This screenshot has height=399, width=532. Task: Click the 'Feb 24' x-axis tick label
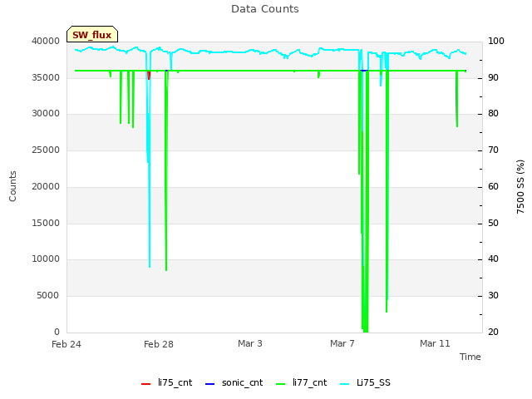click(66, 344)
